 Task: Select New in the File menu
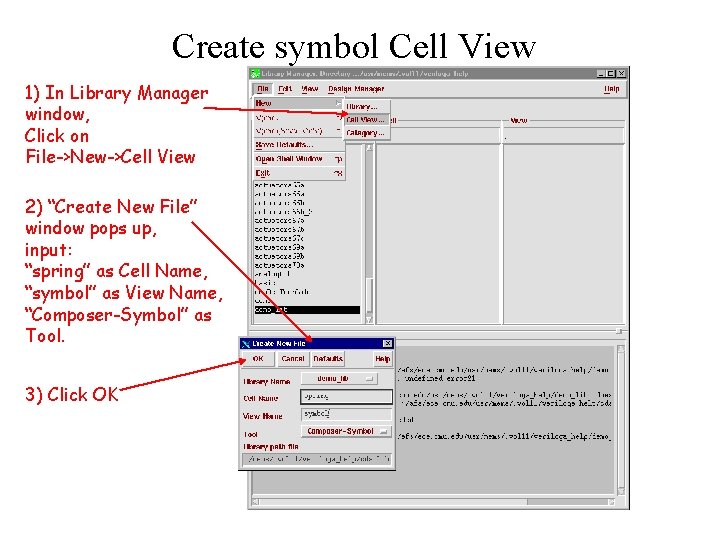pyautogui.click(x=298, y=103)
